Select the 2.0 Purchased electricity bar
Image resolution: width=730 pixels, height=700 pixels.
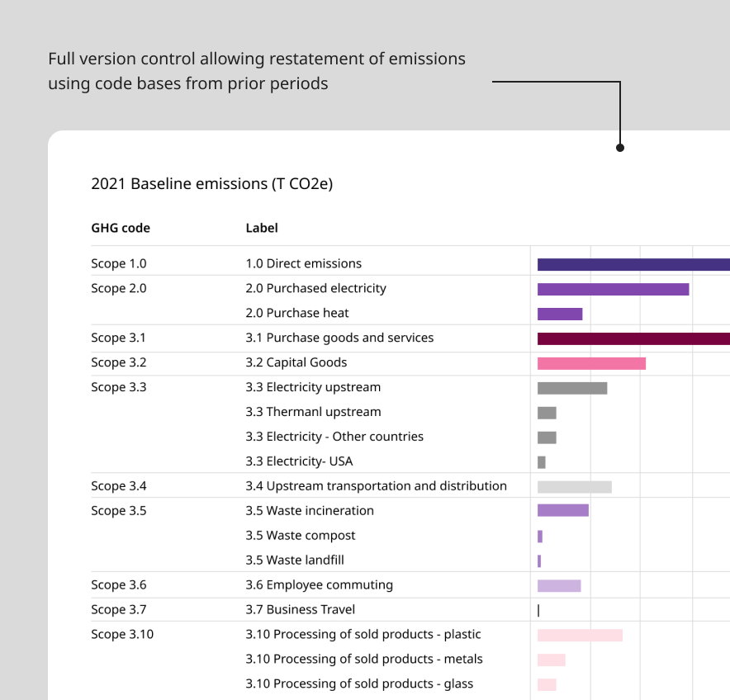(613, 289)
